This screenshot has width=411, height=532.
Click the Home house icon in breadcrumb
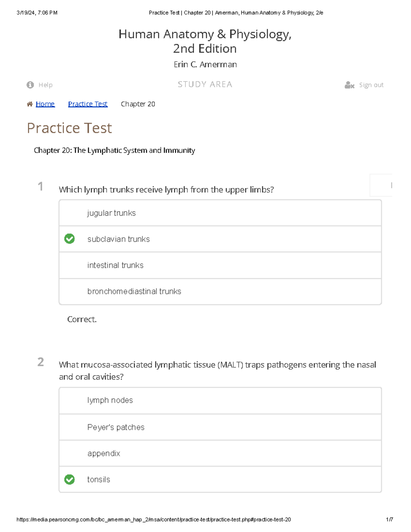pos(29,103)
